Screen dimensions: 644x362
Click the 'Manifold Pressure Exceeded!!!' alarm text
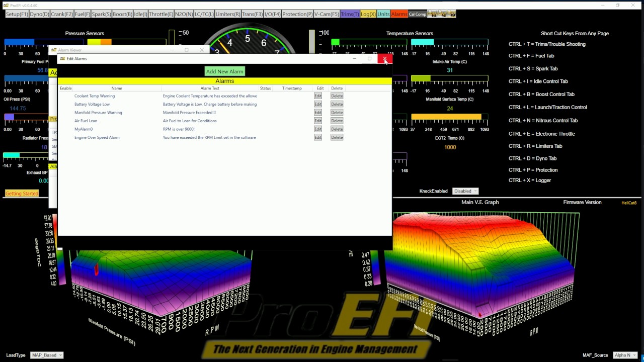(189, 113)
